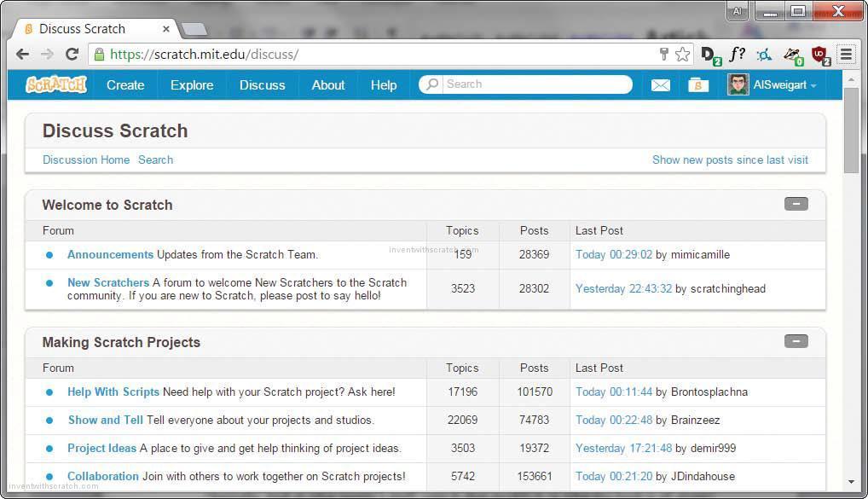The image size is (868, 499).
Task: Open the AlSweigart account dropdown
Action: 784,85
